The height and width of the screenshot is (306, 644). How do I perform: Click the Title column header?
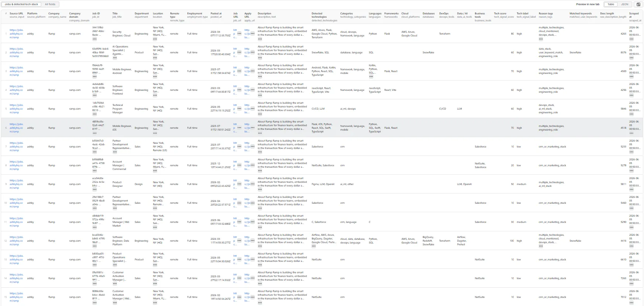pyautogui.click(x=117, y=15)
